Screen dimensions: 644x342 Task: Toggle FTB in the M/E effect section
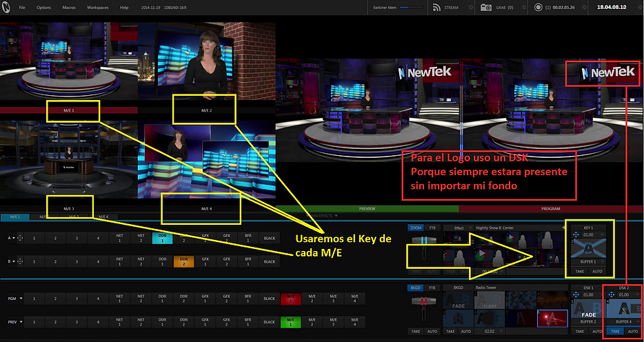coord(432,228)
